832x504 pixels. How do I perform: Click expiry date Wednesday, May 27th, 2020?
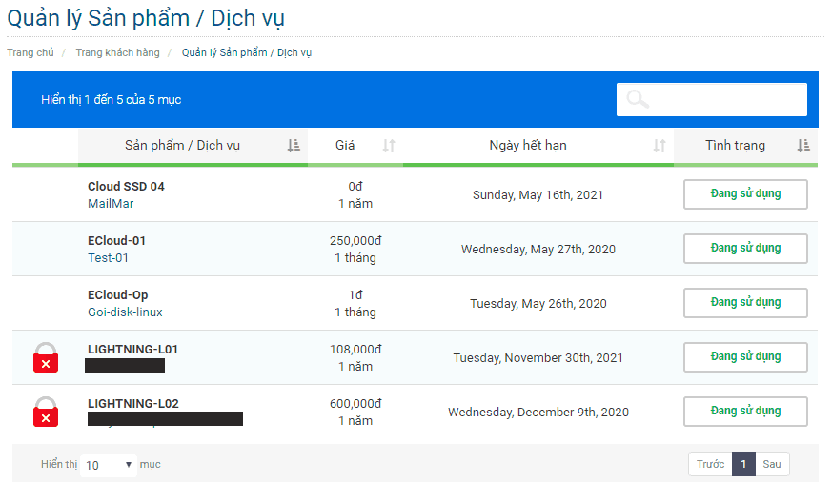click(538, 250)
